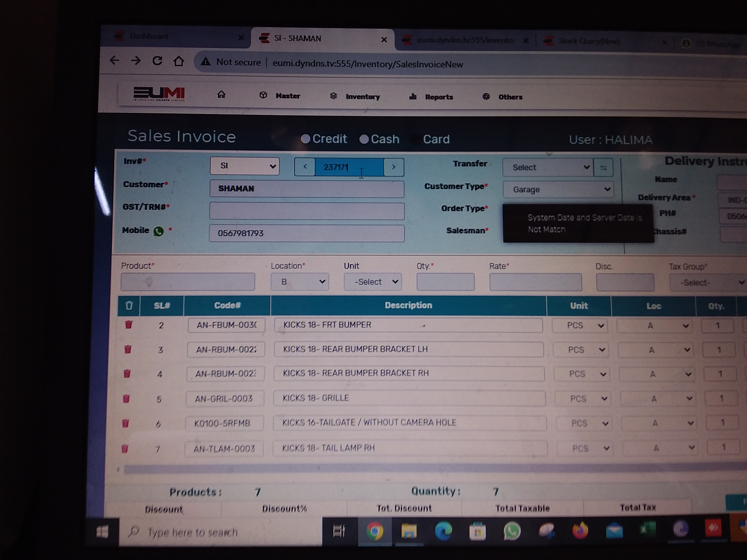
Task: Open WhatsApp from taskbar
Action: click(512, 531)
